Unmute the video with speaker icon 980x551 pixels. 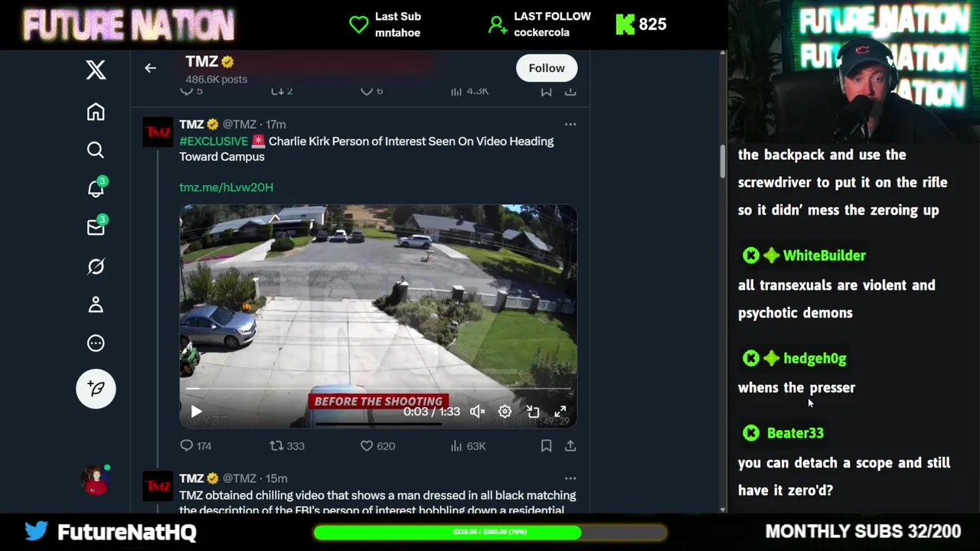477,412
